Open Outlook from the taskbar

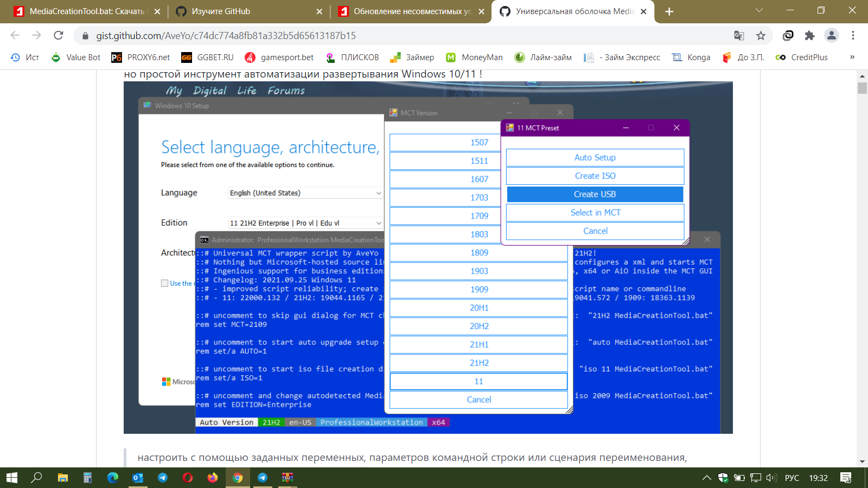[x=138, y=478]
